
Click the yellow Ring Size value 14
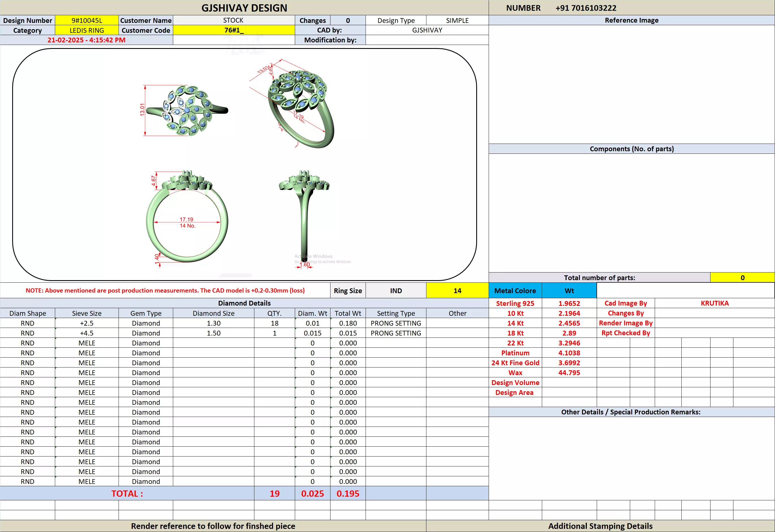pos(457,291)
